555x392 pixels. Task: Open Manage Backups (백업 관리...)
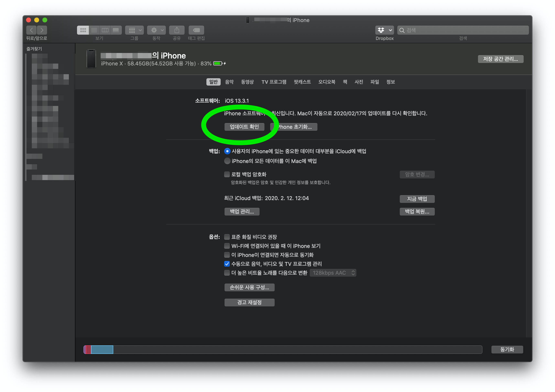tap(242, 211)
